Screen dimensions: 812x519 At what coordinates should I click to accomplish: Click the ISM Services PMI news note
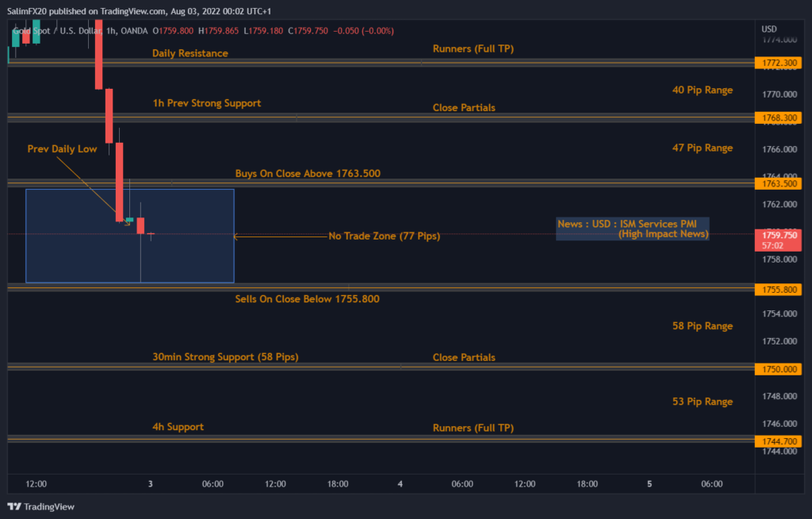click(632, 229)
